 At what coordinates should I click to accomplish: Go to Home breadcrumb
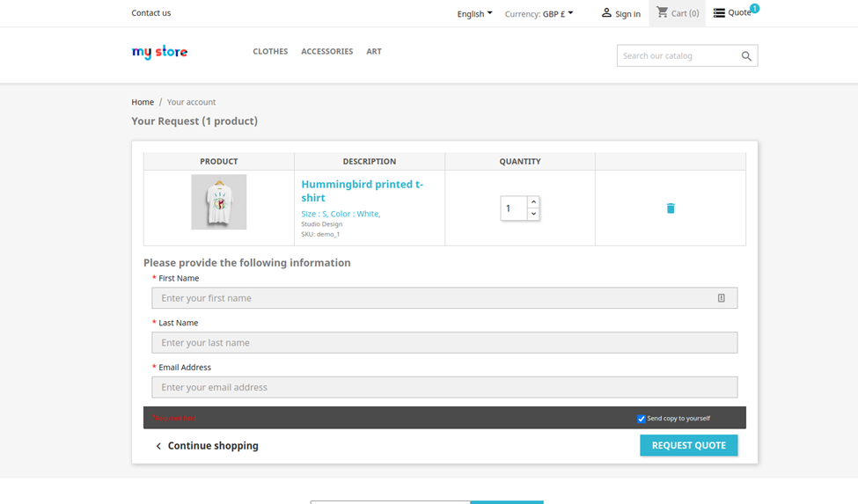coord(143,102)
